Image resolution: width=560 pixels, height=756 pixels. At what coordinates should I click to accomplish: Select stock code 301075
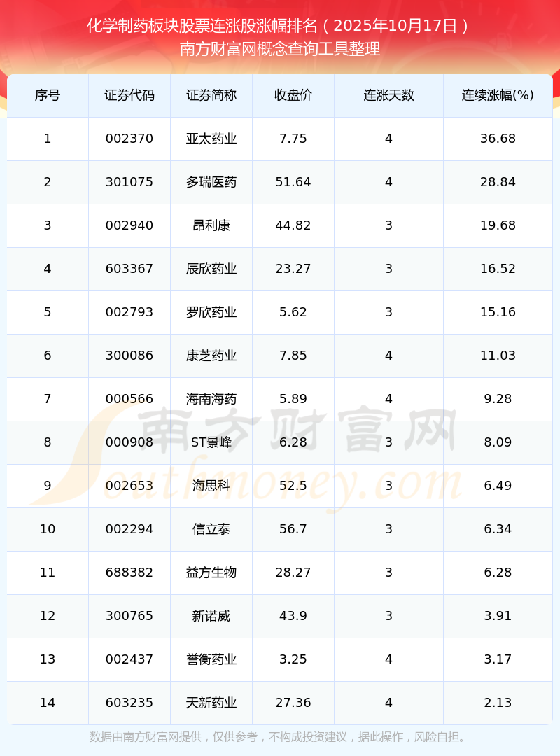(129, 182)
